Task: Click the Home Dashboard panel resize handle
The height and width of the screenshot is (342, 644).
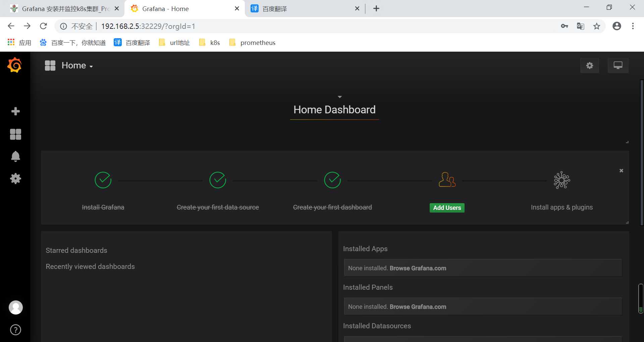Action: (x=627, y=142)
